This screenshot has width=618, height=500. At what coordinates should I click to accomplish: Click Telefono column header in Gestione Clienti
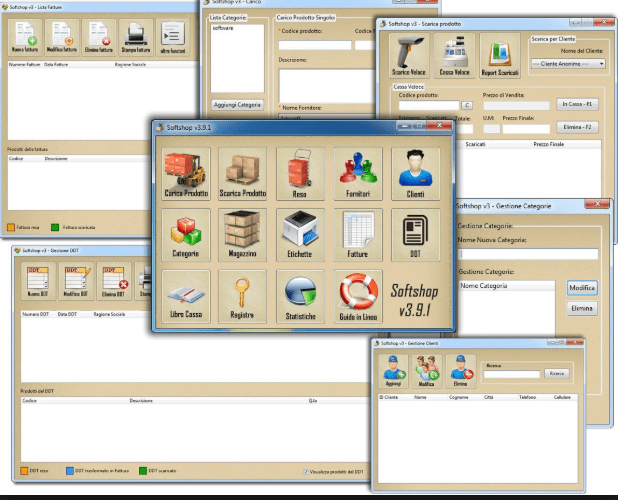click(x=527, y=397)
